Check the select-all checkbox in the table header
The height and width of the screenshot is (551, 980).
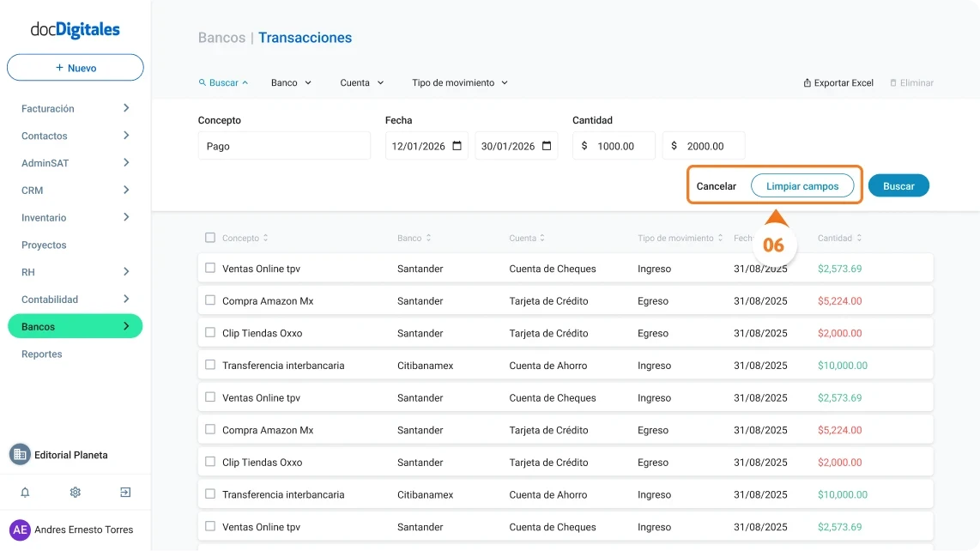point(209,238)
